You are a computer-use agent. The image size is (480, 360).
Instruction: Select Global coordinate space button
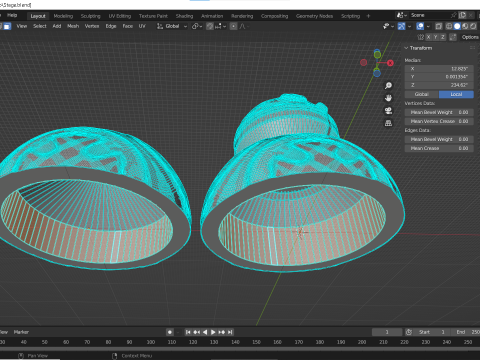click(x=422, y=94)
